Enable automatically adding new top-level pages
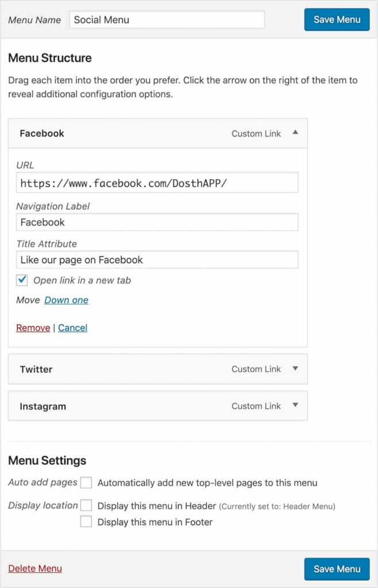 [x=86, y=482]
